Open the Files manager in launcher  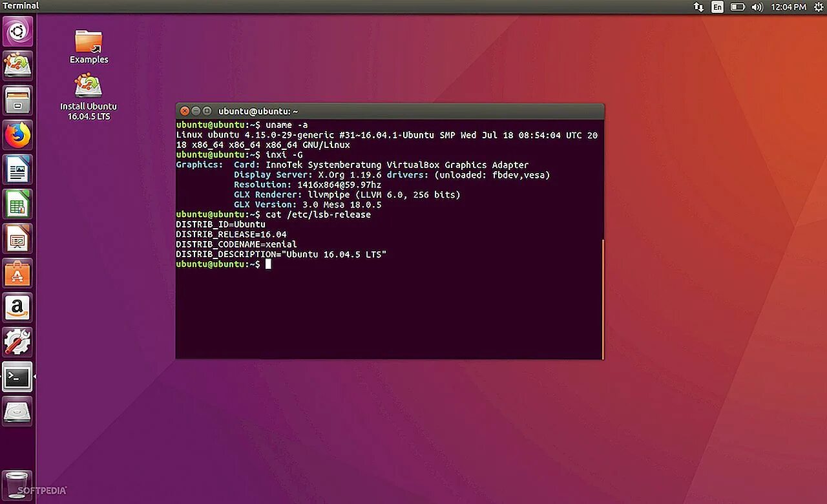point(17,101)
